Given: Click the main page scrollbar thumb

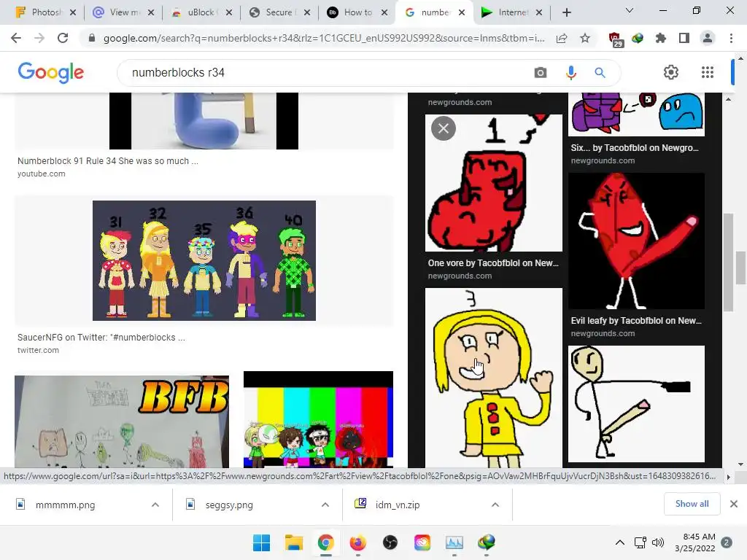Looking at the screenshot, I should pyautogui.click(x=740, y=267).
